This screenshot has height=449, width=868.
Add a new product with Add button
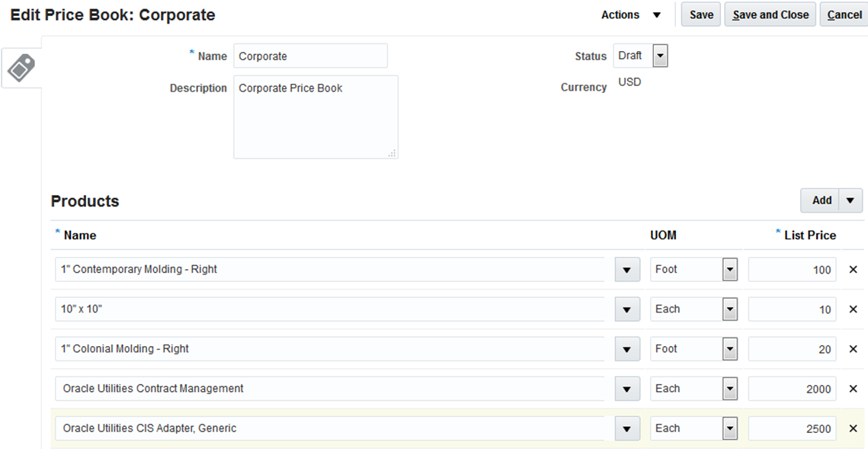point(822,200)
